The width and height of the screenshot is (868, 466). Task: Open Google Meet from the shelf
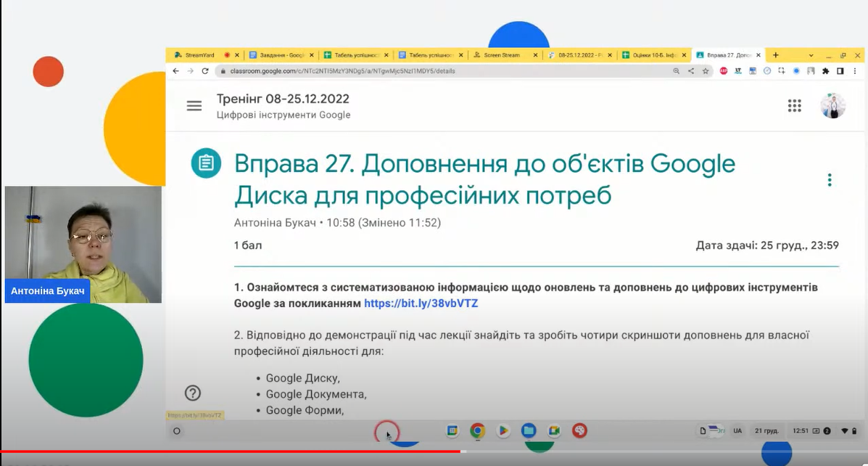[x=554, y=430]
